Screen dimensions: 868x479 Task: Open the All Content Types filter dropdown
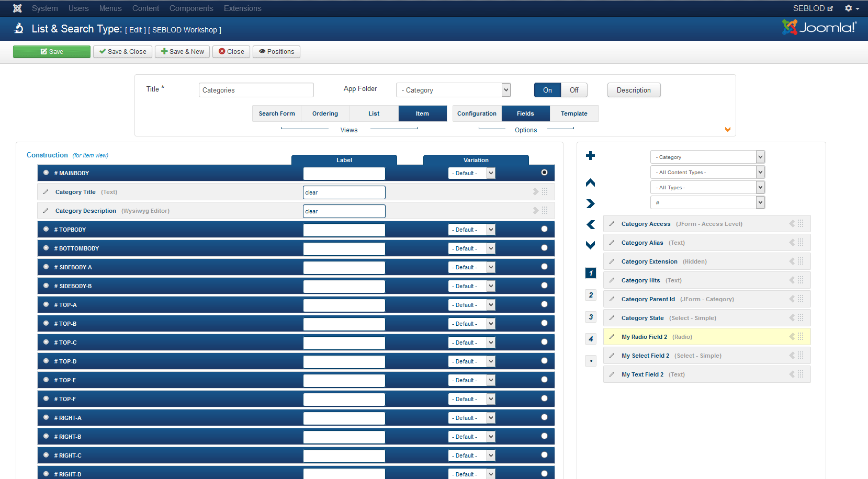707,172
